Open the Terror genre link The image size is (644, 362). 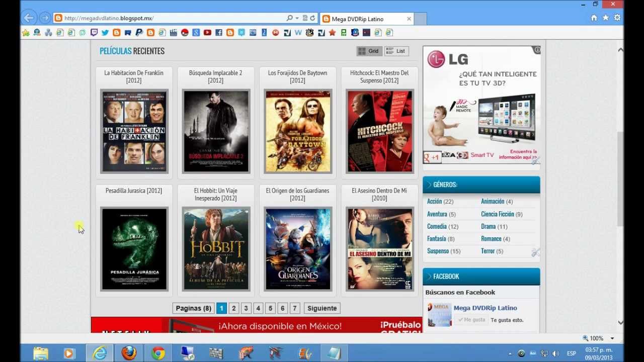(x=488, y=251)
